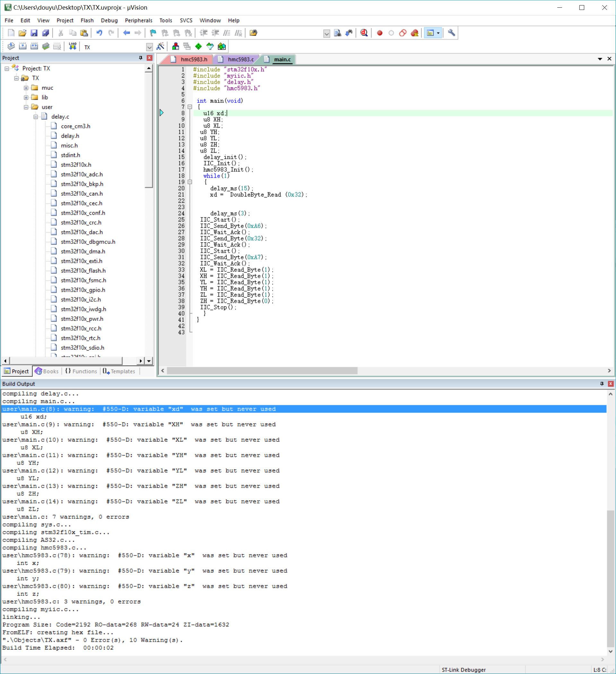Open a file with the folder icon
616x674 pixels.
[22, 33]
